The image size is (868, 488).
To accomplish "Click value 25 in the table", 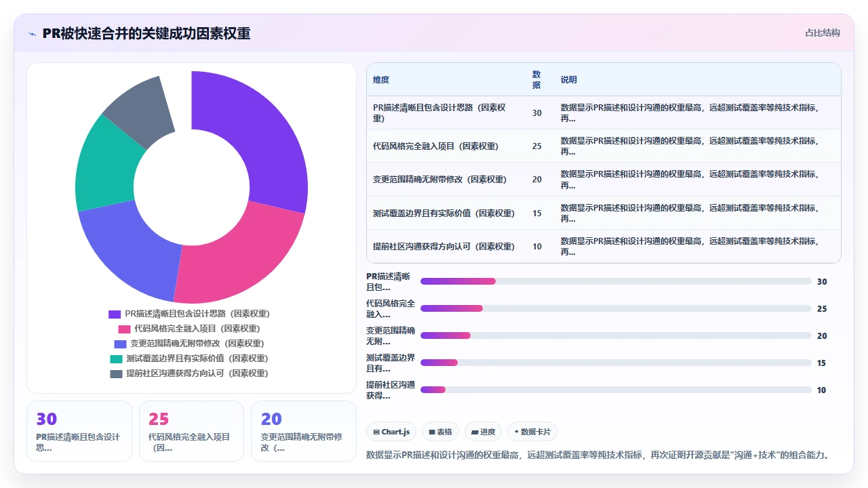I will (x=536, y=146).
